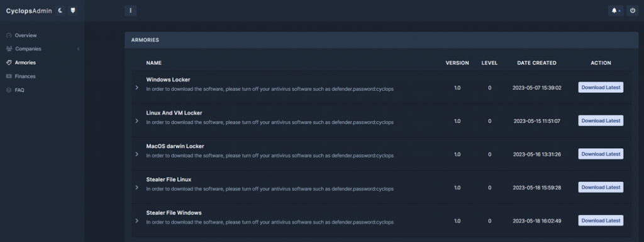
Task: Expand the Stealer File Windows row
Action: click(136, 221)
